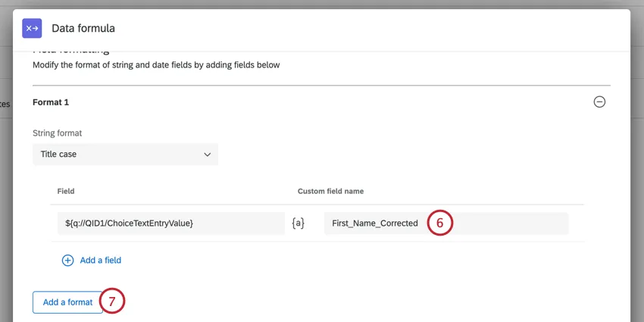Click the Add a field link
644x322 pixels.
click(x=100, y=260)
